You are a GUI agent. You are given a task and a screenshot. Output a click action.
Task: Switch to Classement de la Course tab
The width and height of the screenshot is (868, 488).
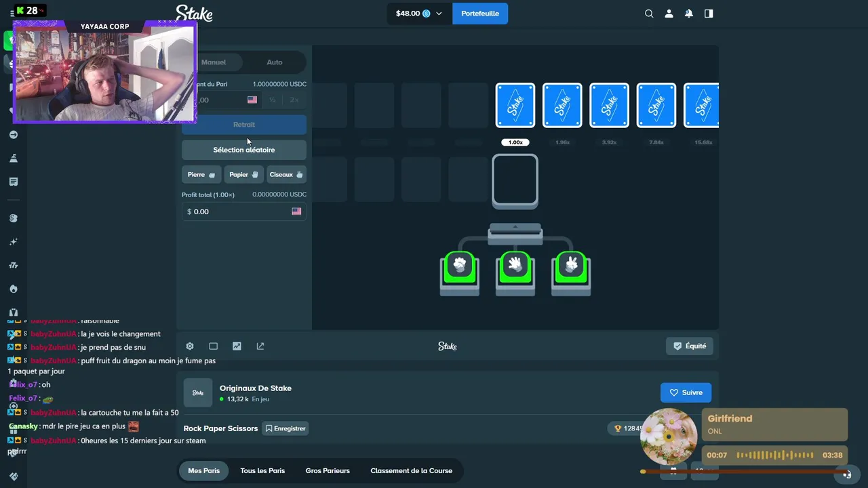point(411,470)
